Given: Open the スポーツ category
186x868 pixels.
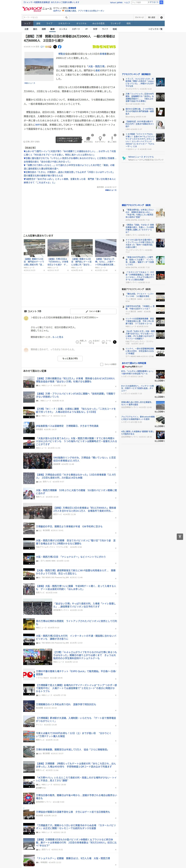Looking at the screenshot, I should (x=76, y=29).
